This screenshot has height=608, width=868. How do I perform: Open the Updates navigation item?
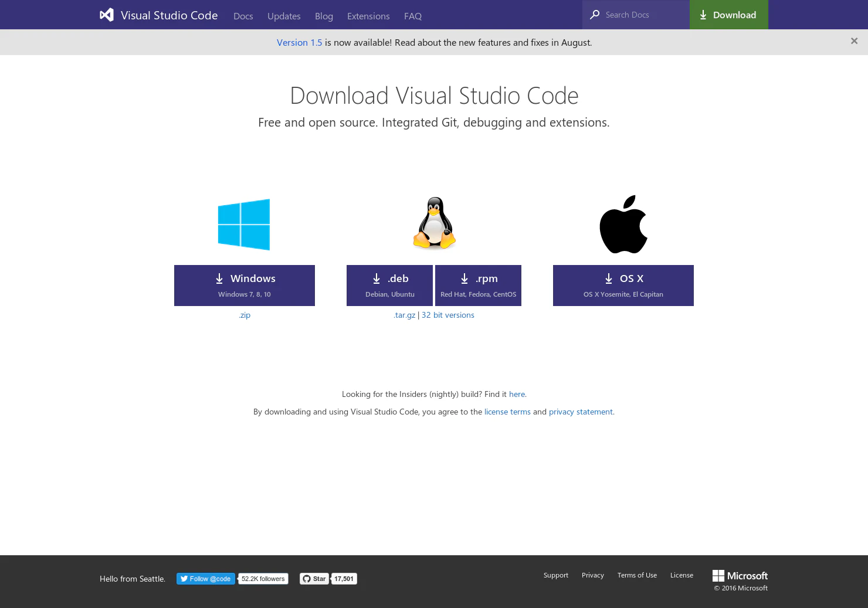tap(284, 16)
